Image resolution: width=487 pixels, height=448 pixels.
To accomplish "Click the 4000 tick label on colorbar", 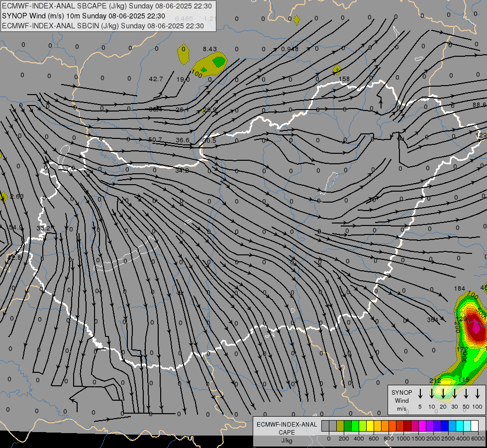I will click(463, 439).
